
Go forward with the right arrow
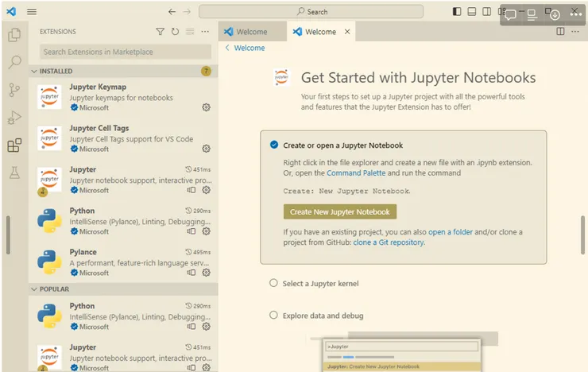(x=187, y=12)
